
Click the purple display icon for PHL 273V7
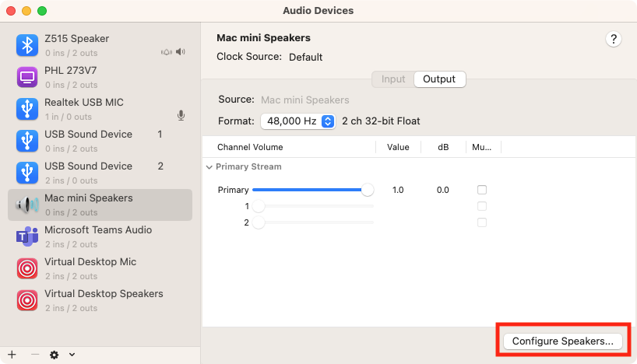pyautogui.click(x=27, y=77)
